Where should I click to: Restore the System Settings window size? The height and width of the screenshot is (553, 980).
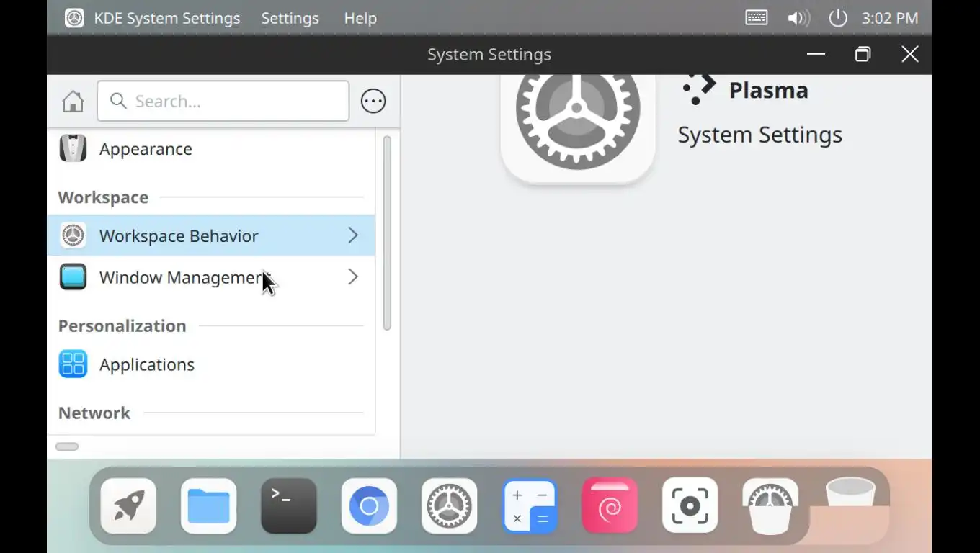coord(863,54)
